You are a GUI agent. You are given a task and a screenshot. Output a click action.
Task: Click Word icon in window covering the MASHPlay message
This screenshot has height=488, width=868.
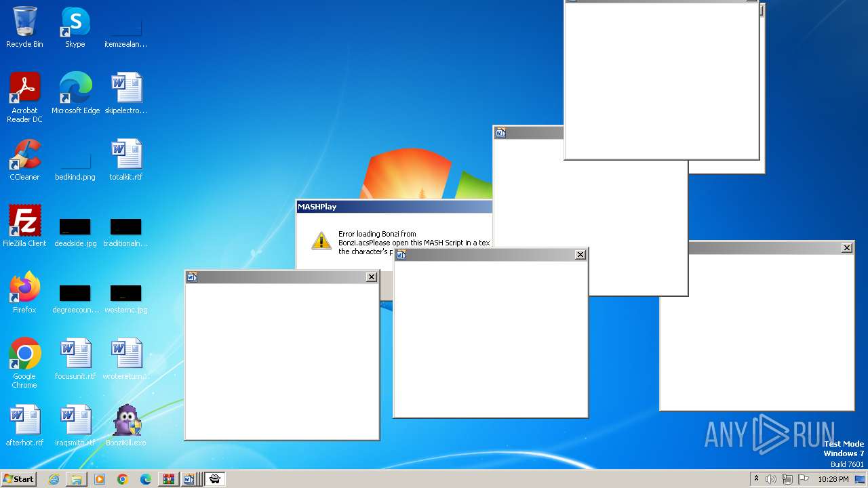tap(401, 254)
